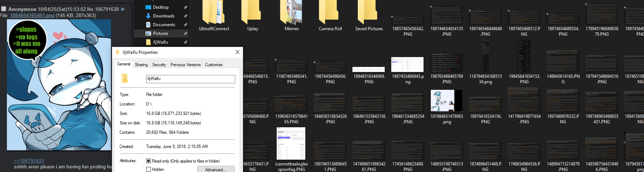
Task: Click the 15965631657864165.PNG file name
Action: coord(292,119)
